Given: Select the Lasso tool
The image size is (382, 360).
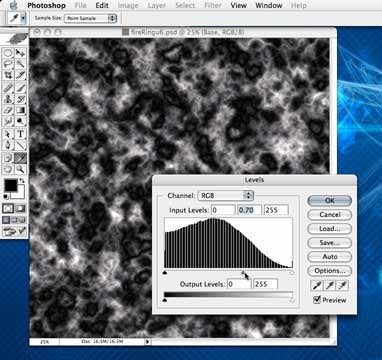Looking at the screenshot, I should [8, 64].
